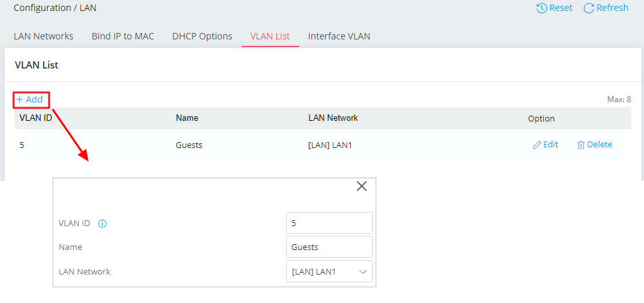This screenshot has height=303, width=644.
Task: Click the Name column header
Action: pyautogui.click(x=187, y=118)
